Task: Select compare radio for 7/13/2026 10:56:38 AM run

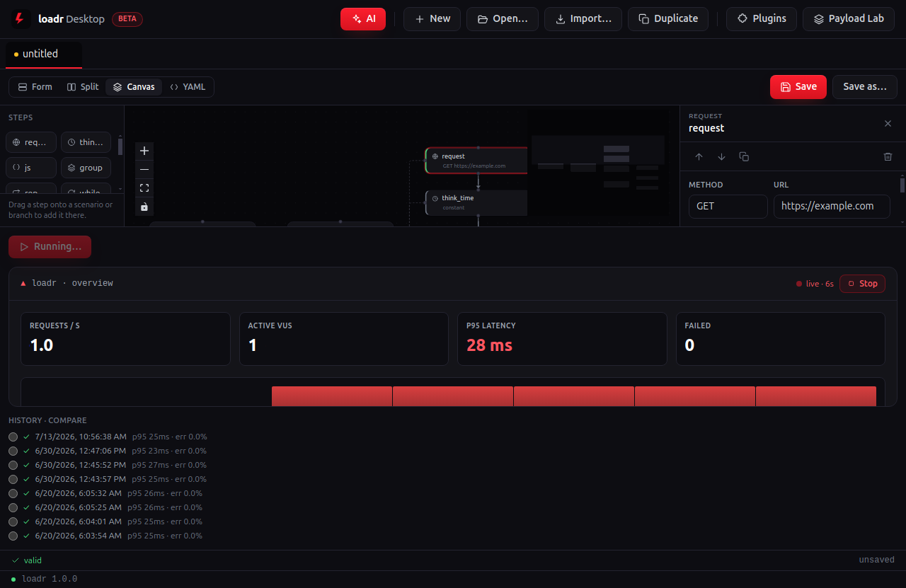Action: [x=13, y=437]
